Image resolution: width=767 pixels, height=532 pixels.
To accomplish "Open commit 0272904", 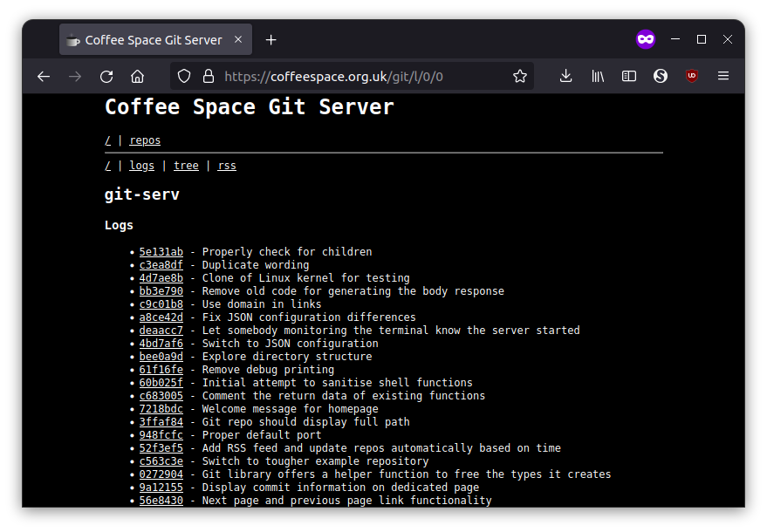I will [161, 474].
